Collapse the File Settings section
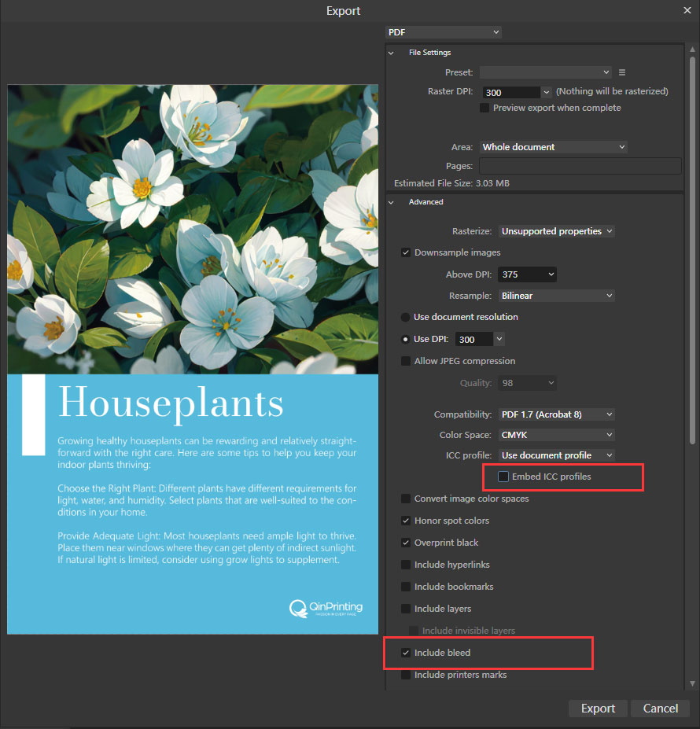The height and width of the screenshot is (729, 700). point(391,53)
